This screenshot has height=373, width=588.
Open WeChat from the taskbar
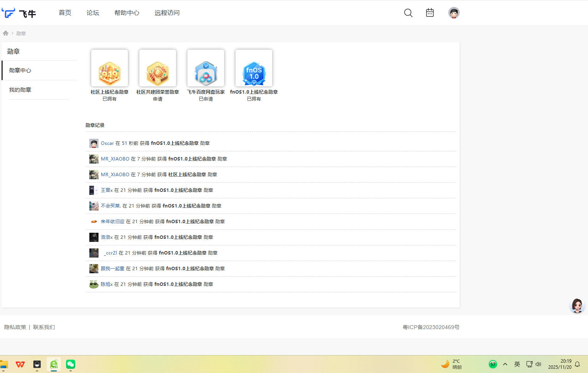coord(71,364)
